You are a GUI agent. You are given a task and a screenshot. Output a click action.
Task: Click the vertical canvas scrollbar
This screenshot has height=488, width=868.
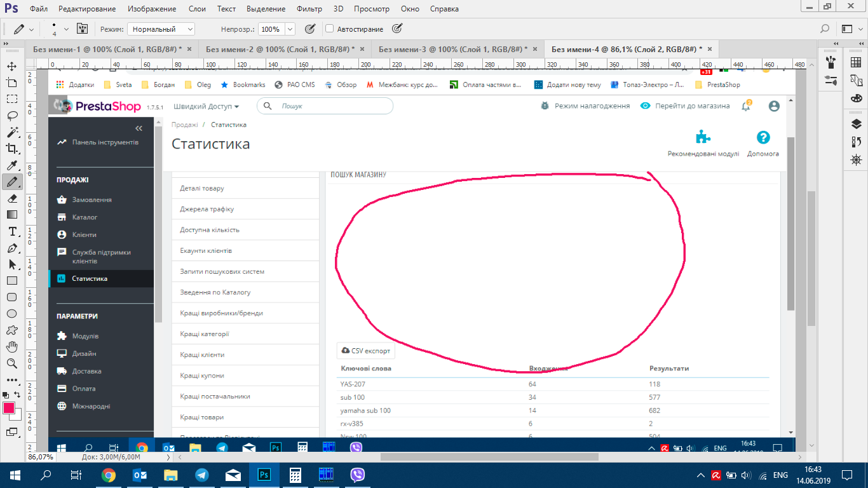click(x=811, y=258)
